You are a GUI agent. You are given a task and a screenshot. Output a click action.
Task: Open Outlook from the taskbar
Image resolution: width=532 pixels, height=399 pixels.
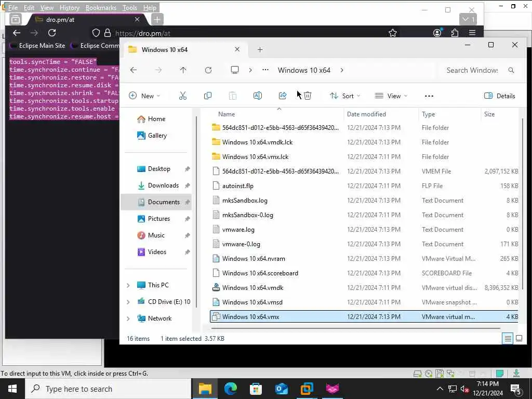[281, 389]
